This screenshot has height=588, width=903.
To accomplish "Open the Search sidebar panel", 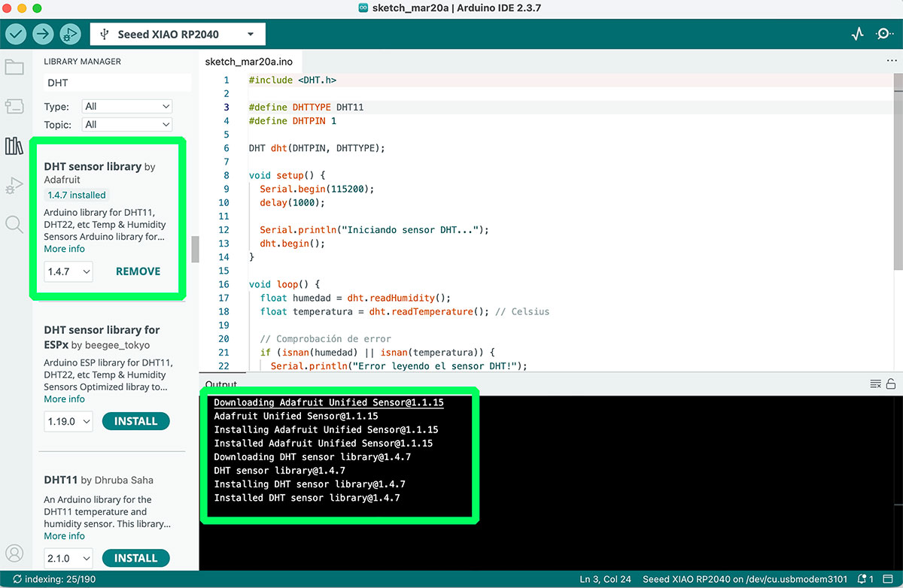I will pyautogui.click(x=14, y=224).
